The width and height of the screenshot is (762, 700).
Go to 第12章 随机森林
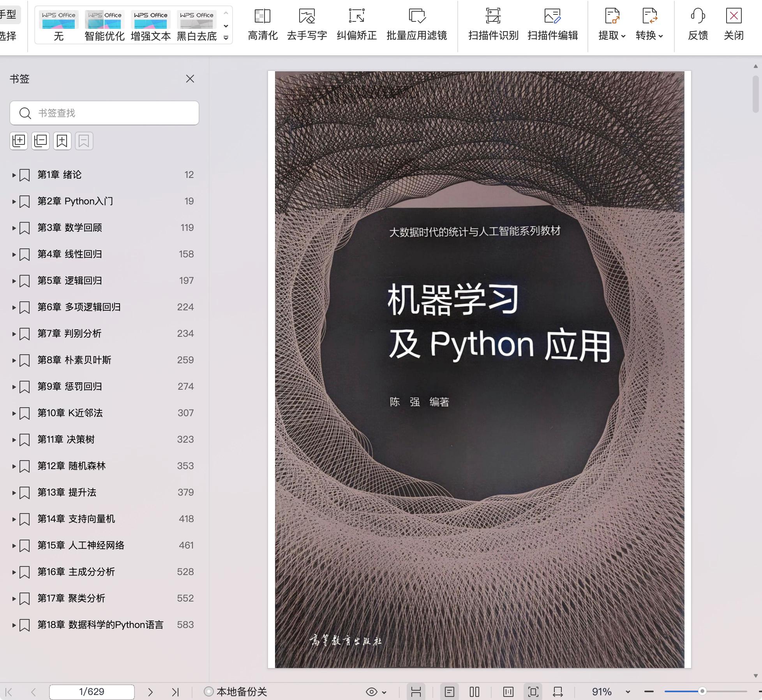tap(72, 466)
